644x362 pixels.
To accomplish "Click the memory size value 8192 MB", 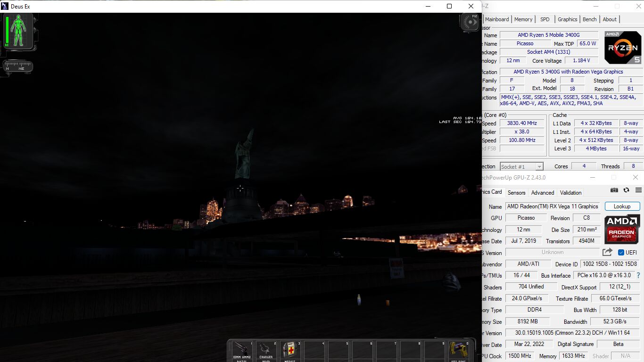I will [x=527, y=321].
